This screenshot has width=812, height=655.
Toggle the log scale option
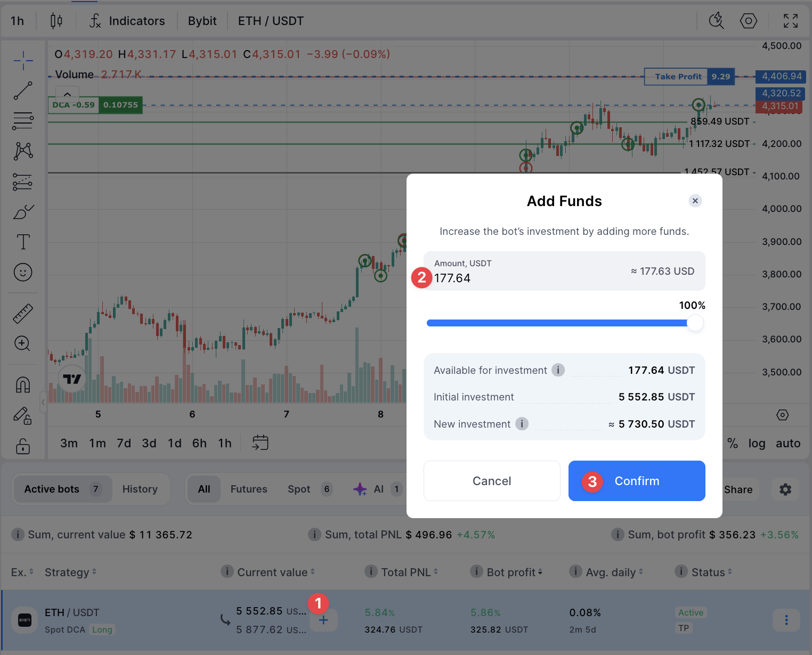coord(756,443)
